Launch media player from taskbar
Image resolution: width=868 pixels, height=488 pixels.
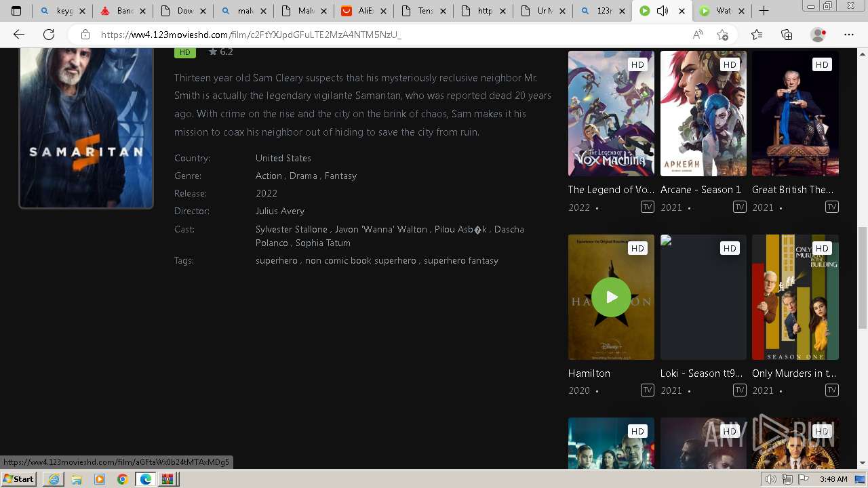(100, 479)
